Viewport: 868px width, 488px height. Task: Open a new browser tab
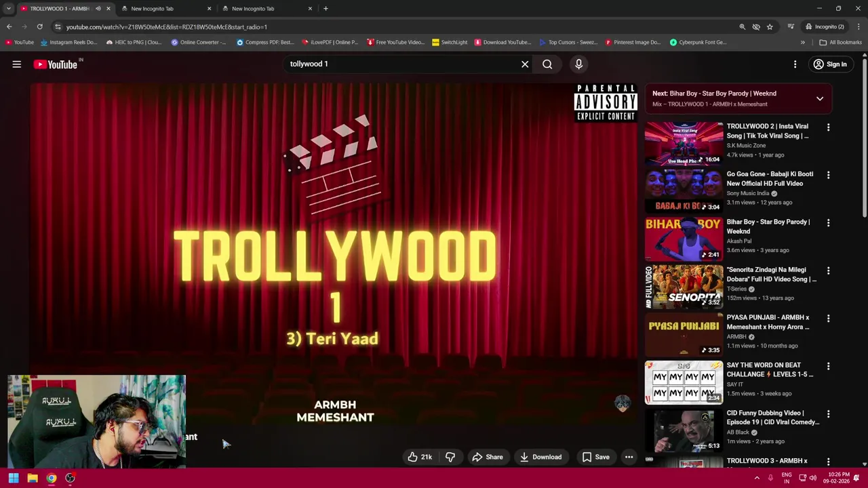(x=325, y=9)
